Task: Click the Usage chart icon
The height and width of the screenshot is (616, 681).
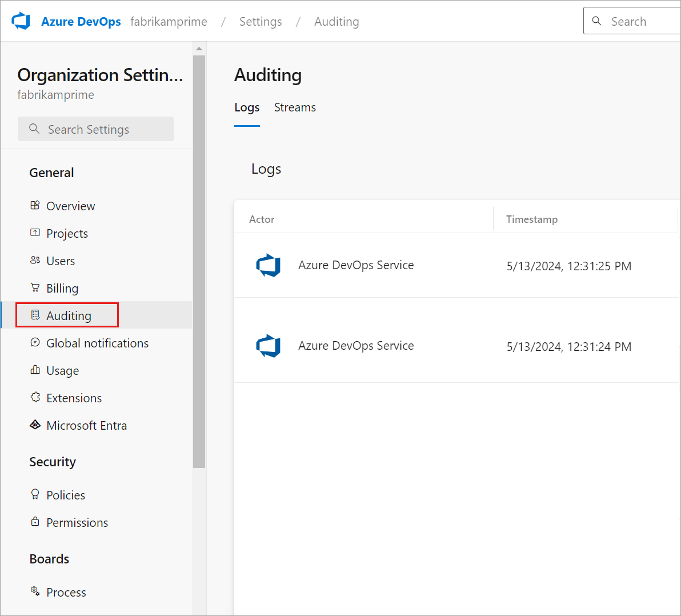Action: point(35,370)
